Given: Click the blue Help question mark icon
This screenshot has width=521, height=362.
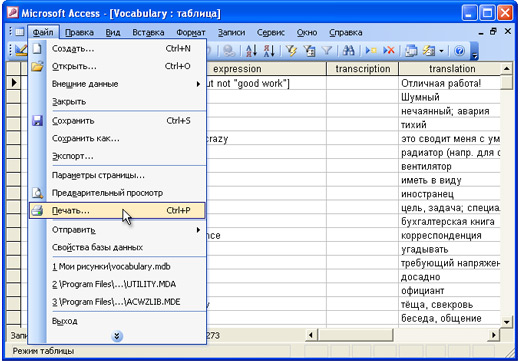Looking at the screenshot, I should click(x=459, y=51).
